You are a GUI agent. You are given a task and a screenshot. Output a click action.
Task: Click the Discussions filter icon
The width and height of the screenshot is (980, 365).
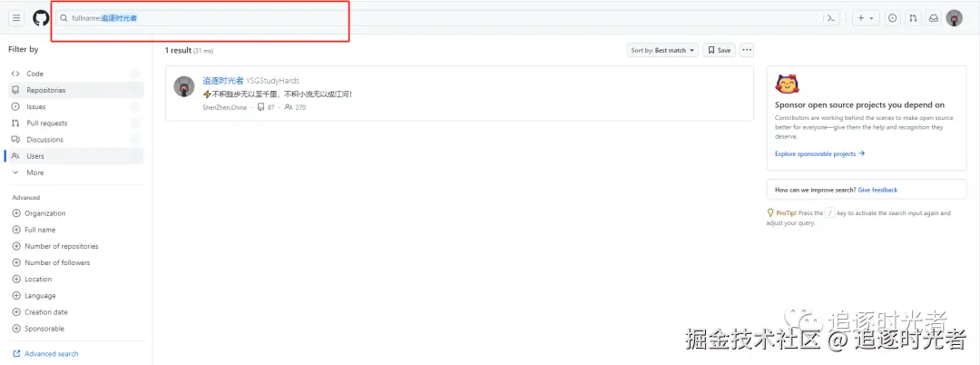[x=15, y=140]
